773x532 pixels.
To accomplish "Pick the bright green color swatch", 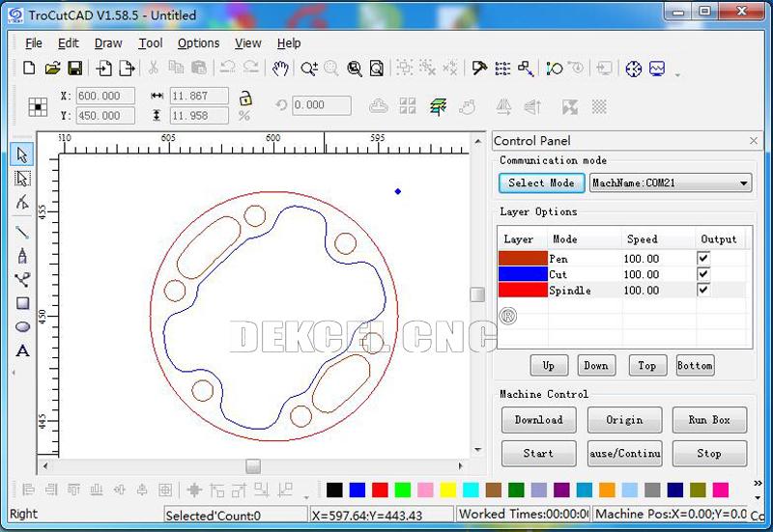I will tap(402, 490).
